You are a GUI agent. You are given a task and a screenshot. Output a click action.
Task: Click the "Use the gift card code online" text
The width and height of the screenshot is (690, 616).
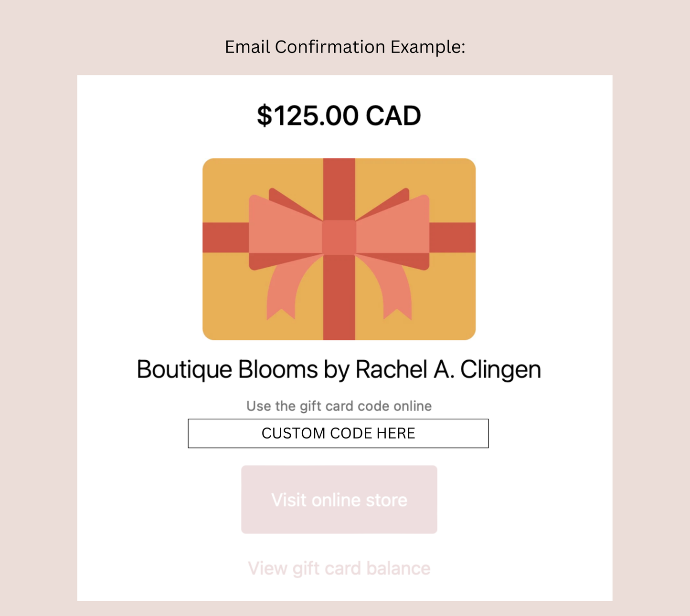339,406
